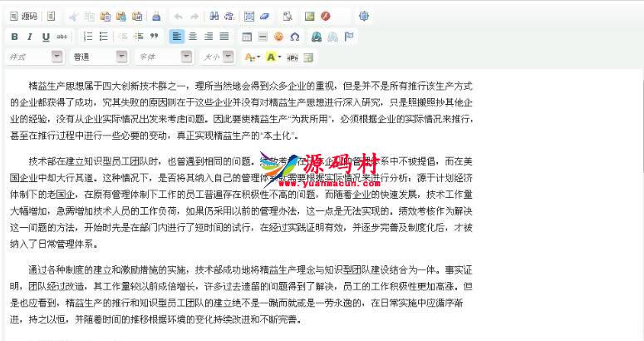This screenshot has height=341, width=644.
Task: Insert a table
Action: pos(247,37)
